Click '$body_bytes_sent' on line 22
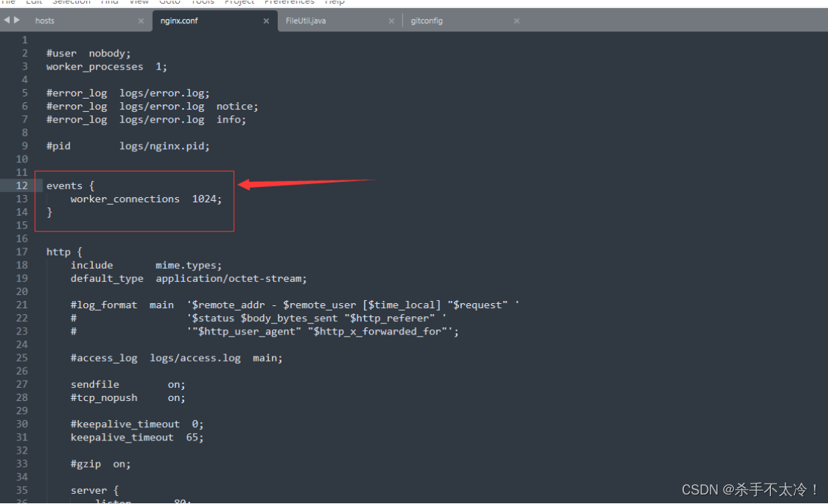 click(x=289, y=318)
